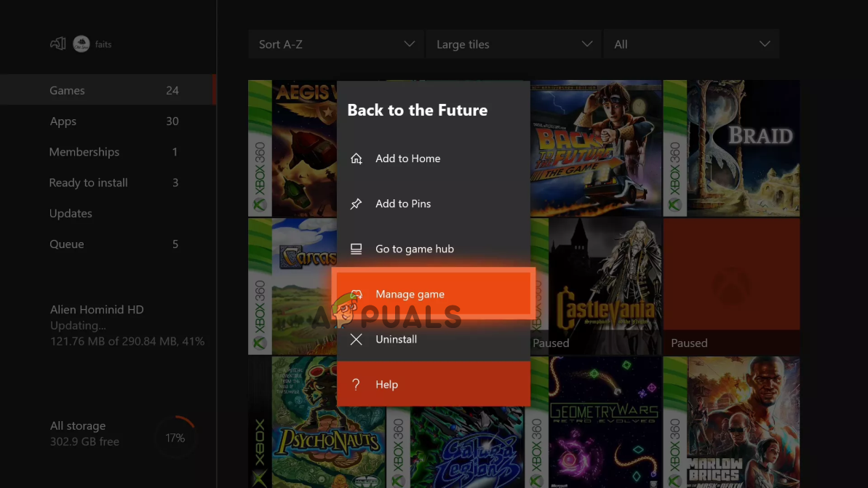868x488 pixels.
Task: Click the Memberships count 1
Action: pos(175,151)
